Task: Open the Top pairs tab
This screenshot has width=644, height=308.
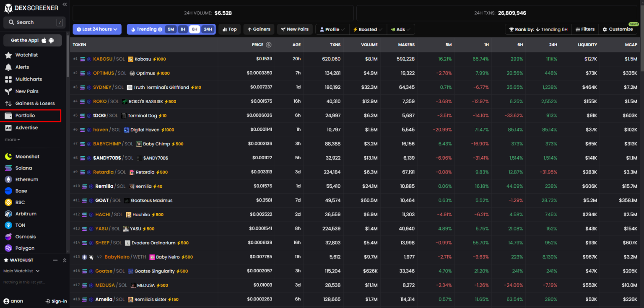Action: (229, 29)
